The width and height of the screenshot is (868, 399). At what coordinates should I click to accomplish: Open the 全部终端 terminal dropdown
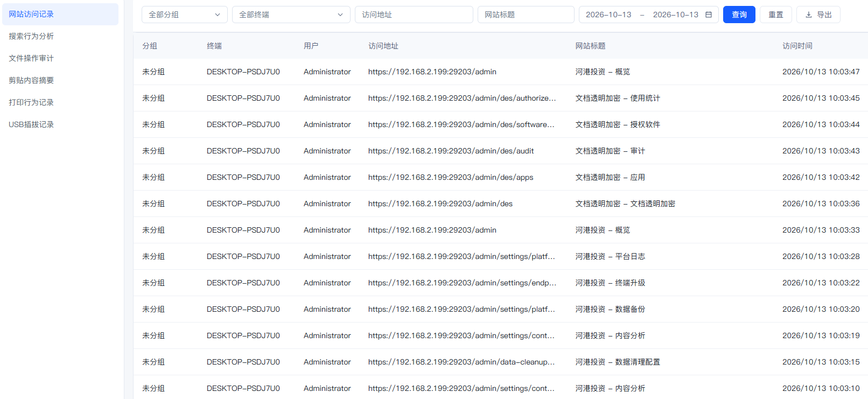[x=291, y=15]
